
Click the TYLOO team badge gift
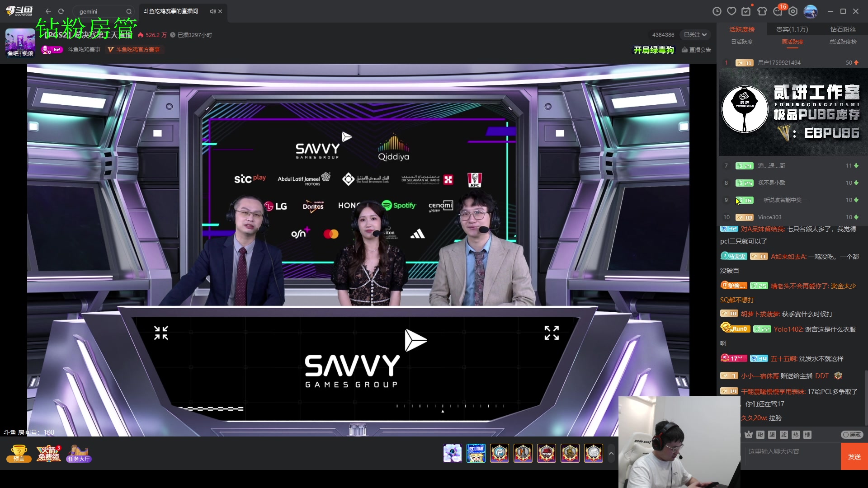click(547, 453)
